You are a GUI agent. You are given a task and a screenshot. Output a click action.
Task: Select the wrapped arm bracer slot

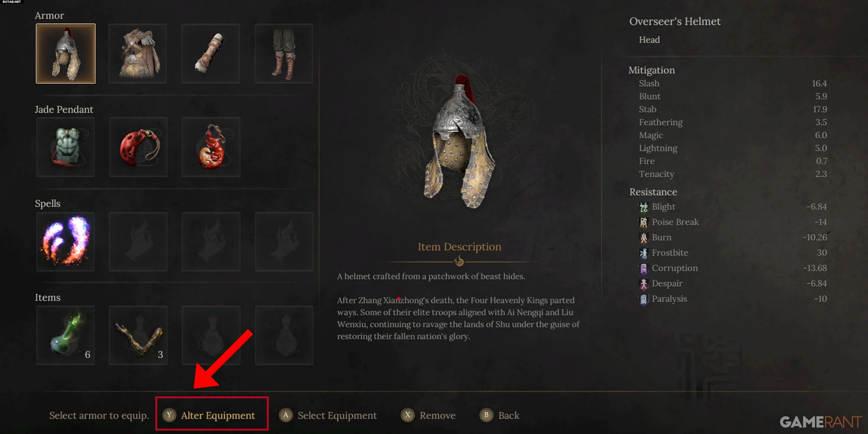pos(210,54)
